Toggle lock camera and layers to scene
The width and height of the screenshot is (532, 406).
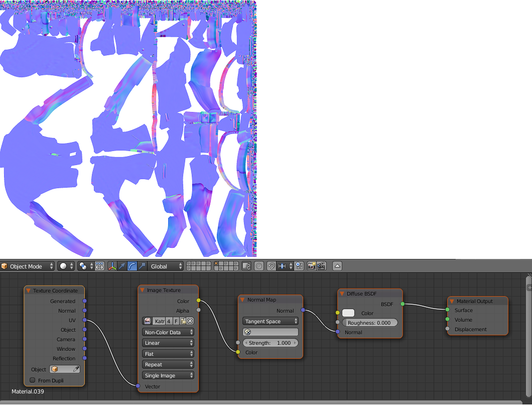tap(246, 266)
